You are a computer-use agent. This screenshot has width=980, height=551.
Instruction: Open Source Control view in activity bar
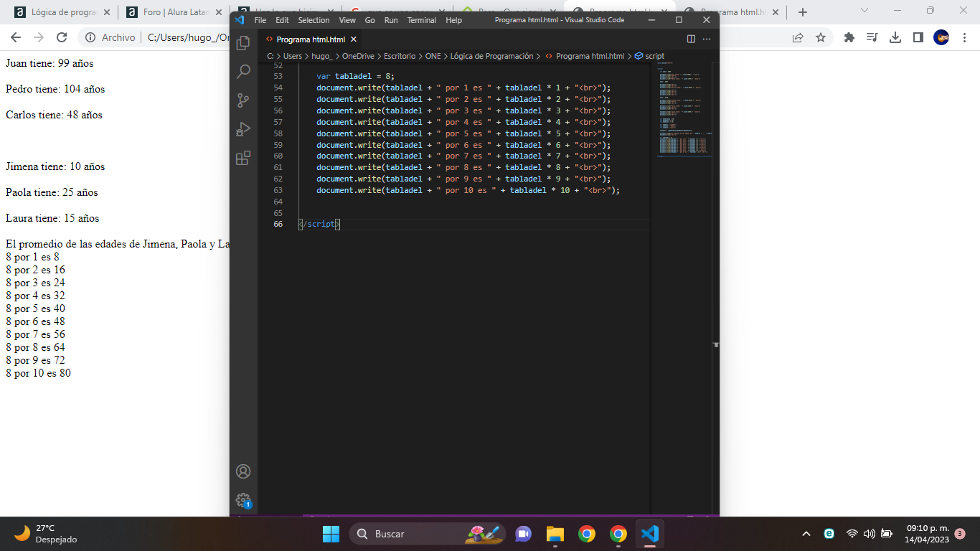[x=243, y=100]
